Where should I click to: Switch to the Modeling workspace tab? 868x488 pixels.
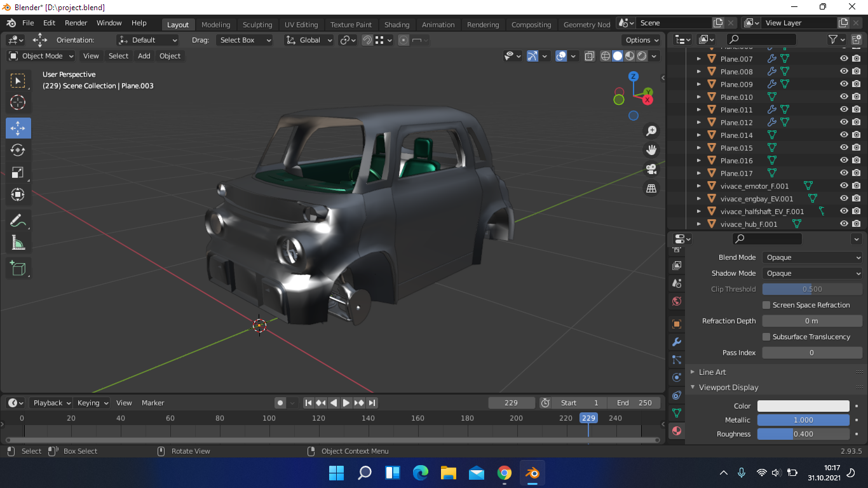(x=216, y=25)
